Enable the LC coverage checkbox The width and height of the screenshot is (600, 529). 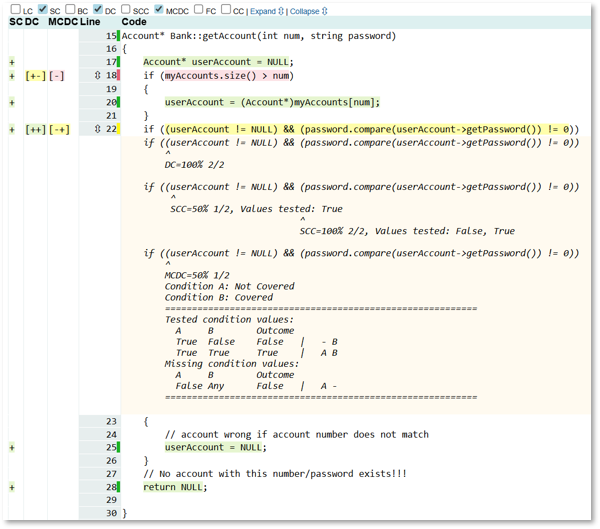pos(15,10)
